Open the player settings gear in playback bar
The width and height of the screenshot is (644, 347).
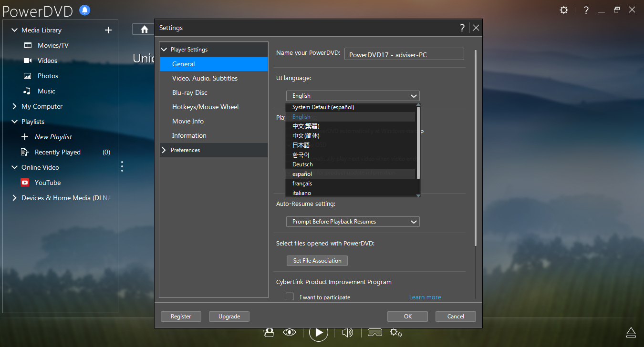click(x=396, y=332)
